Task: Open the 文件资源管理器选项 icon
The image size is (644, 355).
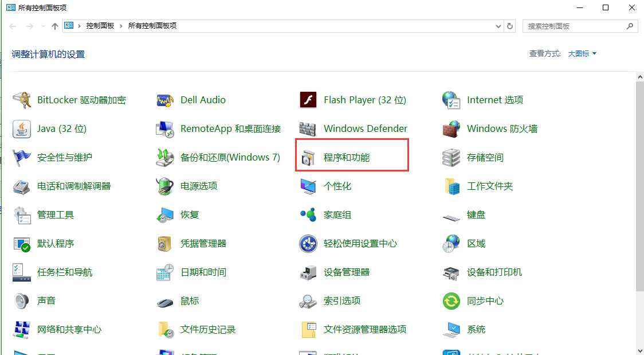Action: click(308, 330)
